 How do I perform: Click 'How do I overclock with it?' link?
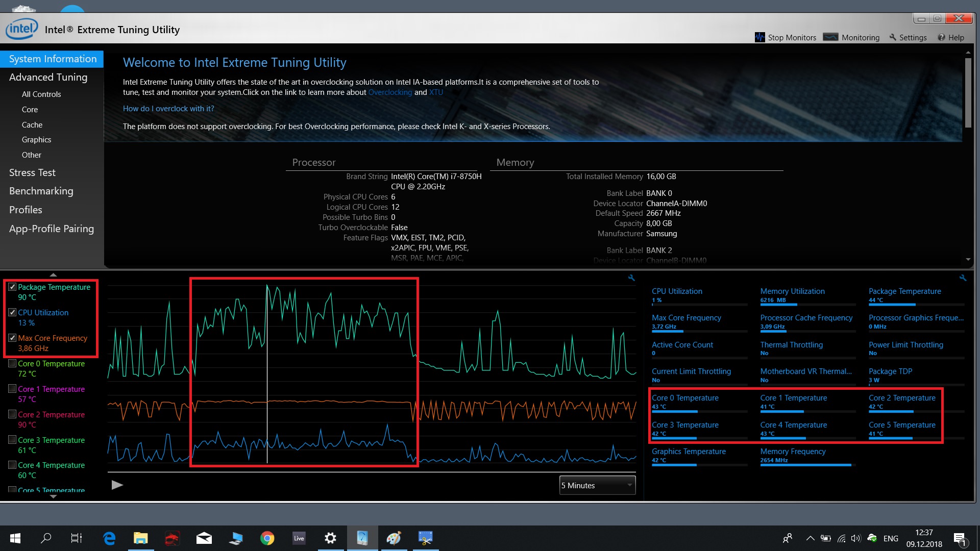(x=168, y=109)
